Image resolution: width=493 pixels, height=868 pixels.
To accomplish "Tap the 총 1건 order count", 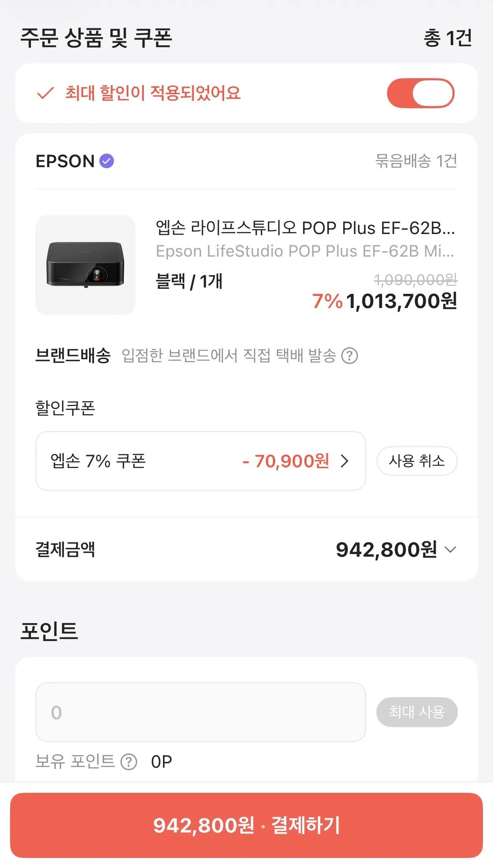I will click(x=447, y=38).
